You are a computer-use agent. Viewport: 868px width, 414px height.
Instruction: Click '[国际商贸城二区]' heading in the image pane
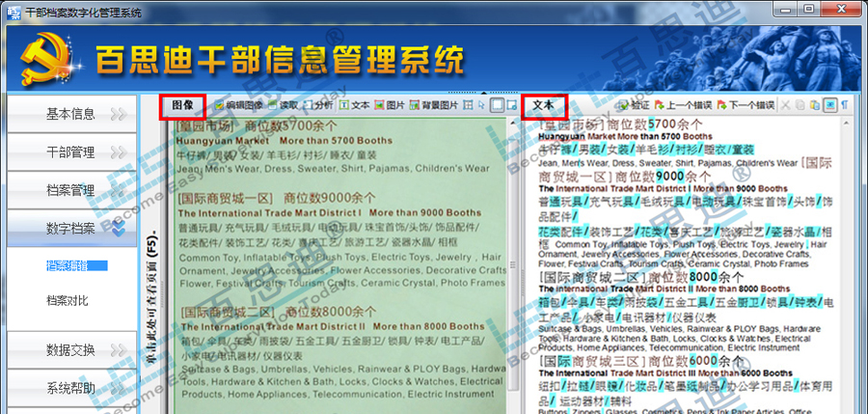[229, 312]
